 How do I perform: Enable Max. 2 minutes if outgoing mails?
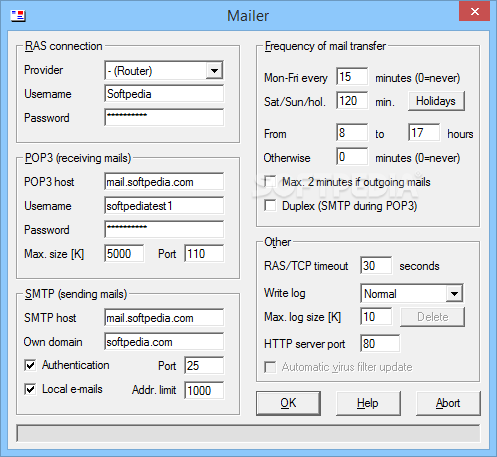click(x=270, y=182)
